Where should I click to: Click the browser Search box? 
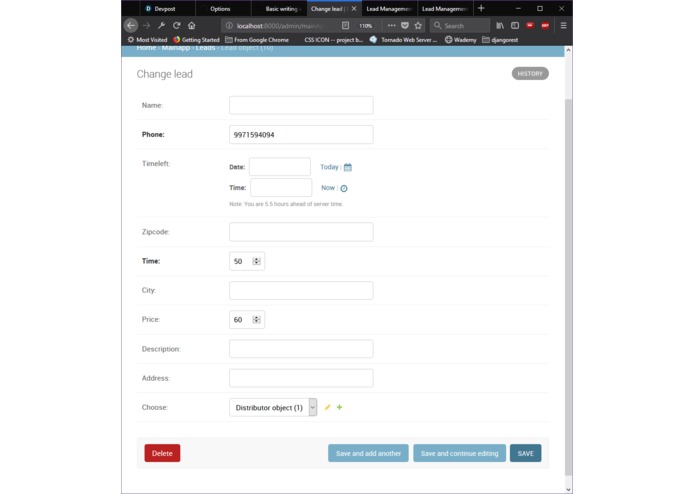tap(460, 26)
